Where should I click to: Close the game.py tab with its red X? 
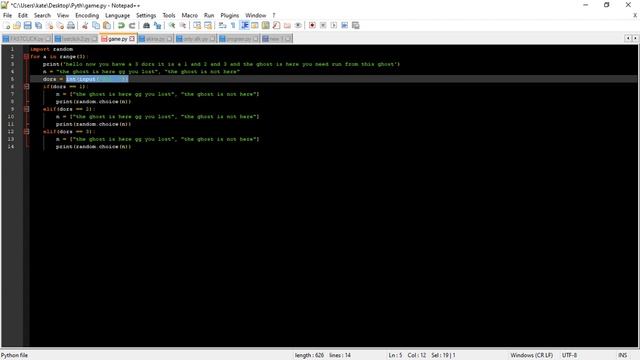click(132, 38)
